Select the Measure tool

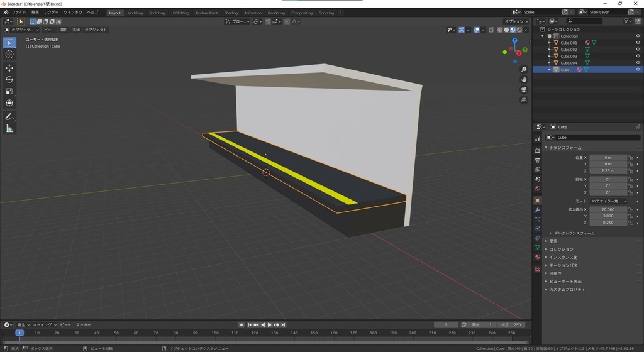click(x=9, y=129)
